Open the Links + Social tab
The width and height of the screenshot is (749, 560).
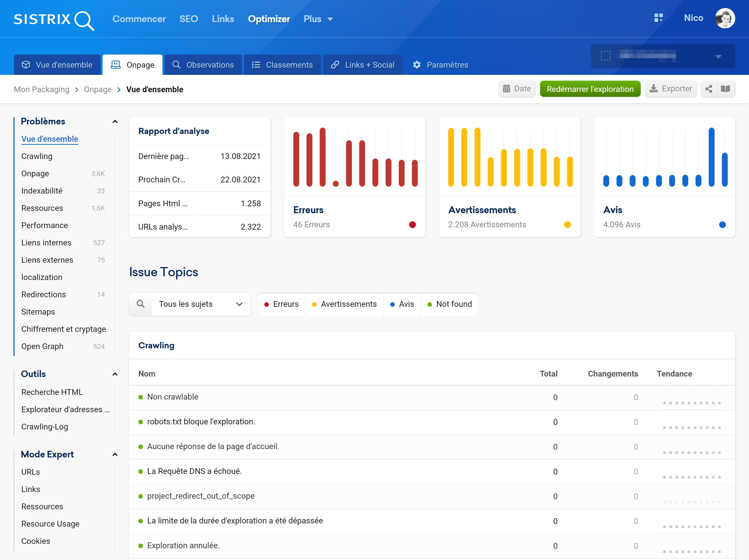[x=363, y=65]
